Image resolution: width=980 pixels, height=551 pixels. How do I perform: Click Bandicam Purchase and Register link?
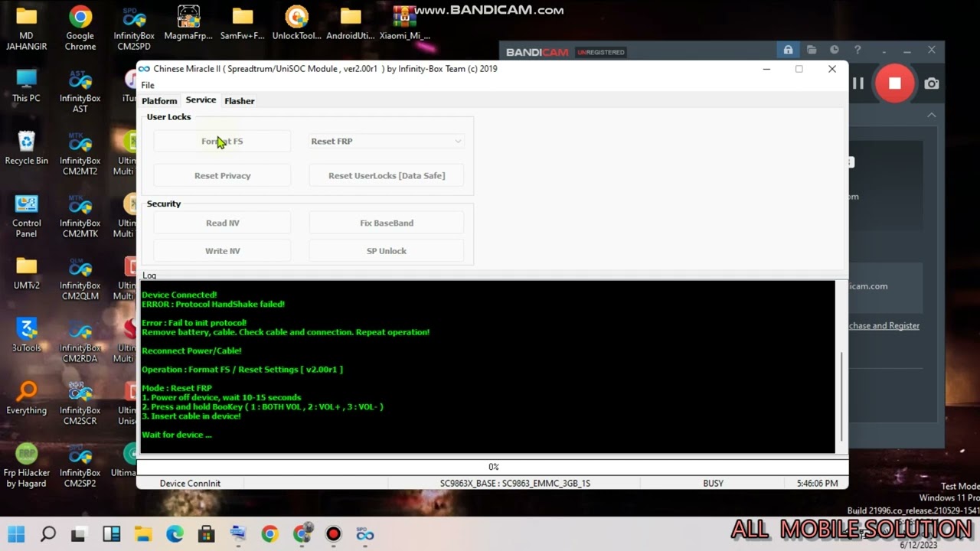click(884, 325)
